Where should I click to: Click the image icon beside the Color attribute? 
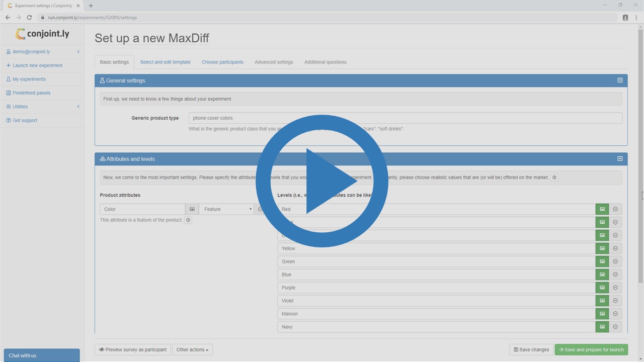[x=192, y=209]
